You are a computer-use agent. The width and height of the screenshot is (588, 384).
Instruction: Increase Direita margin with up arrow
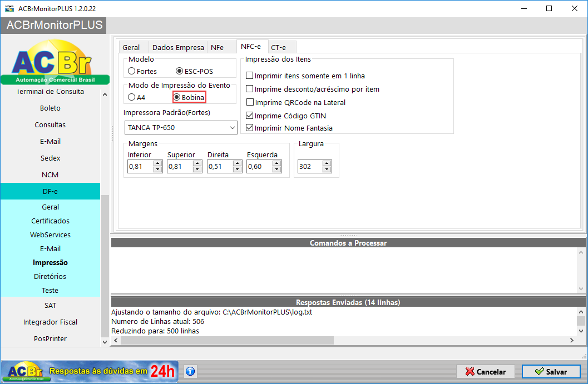click(237, 163)
